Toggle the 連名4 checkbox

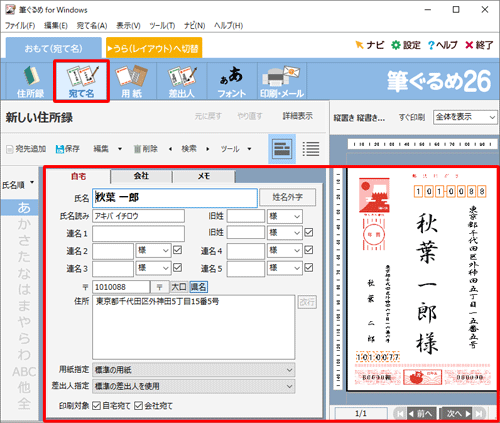[309, 250]
